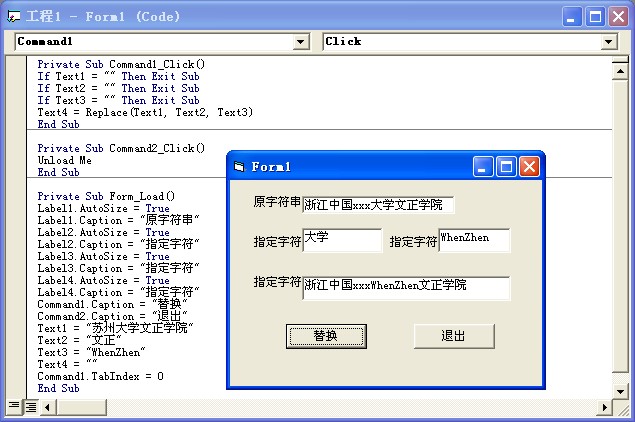This screenshot has height=422, width=635.
Task: Click the horizontal scrollbar left arrow
Action: click(47, 407)
